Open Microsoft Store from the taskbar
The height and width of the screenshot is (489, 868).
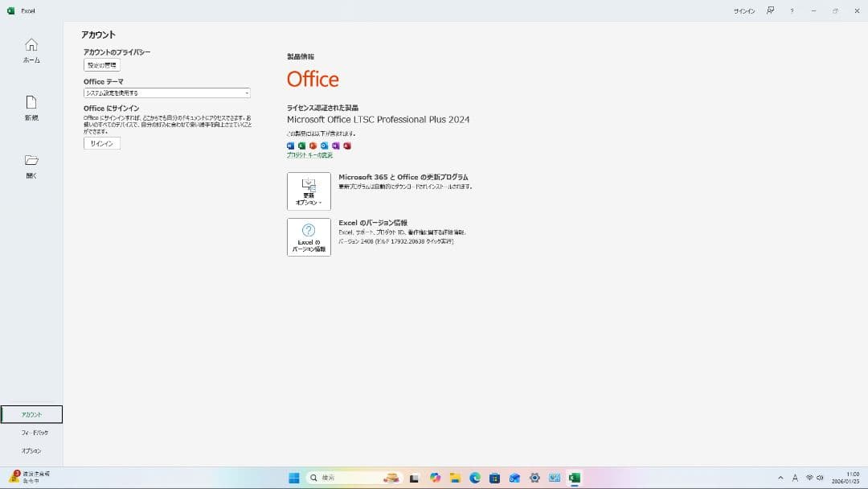tap(495, 478)
